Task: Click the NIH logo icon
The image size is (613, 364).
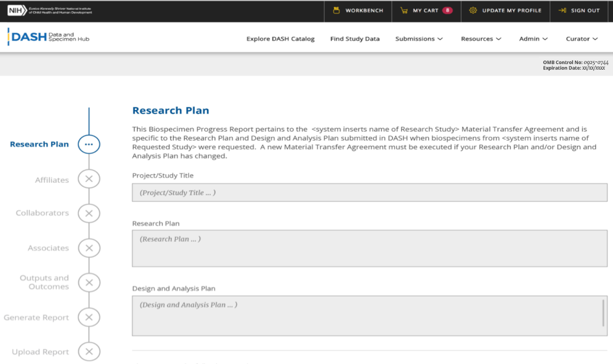Action: click(x=17, y=10)
